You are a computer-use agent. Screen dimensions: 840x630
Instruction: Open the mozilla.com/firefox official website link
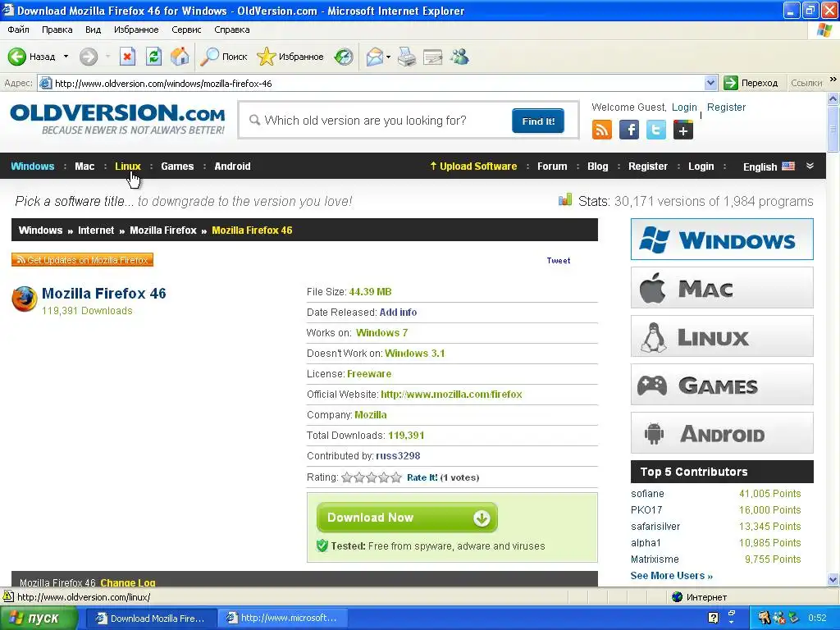pyautogui.click(x=451, y=395)
